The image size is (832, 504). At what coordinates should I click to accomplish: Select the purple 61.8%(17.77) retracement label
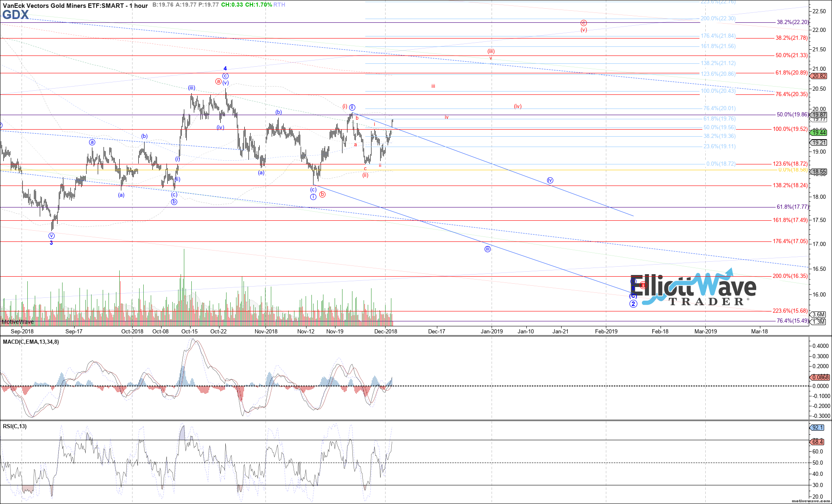click(x=792, y=207)
